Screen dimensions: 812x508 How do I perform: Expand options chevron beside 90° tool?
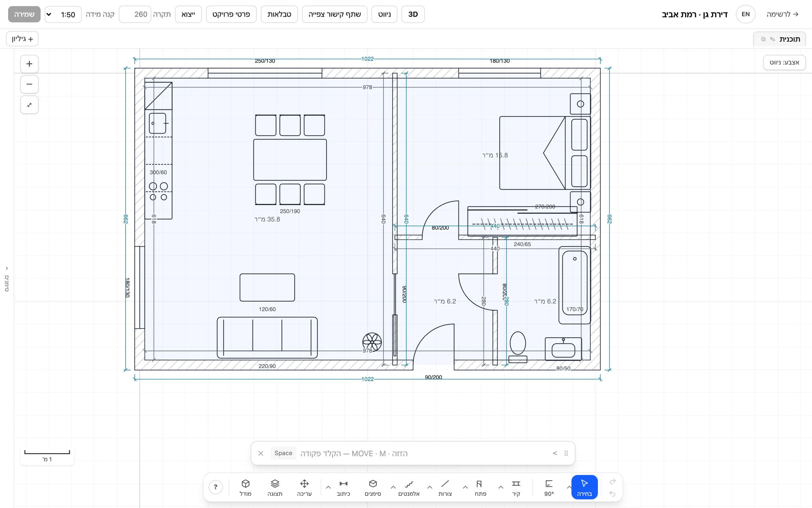pyautogui.click(x=569, y=487)
